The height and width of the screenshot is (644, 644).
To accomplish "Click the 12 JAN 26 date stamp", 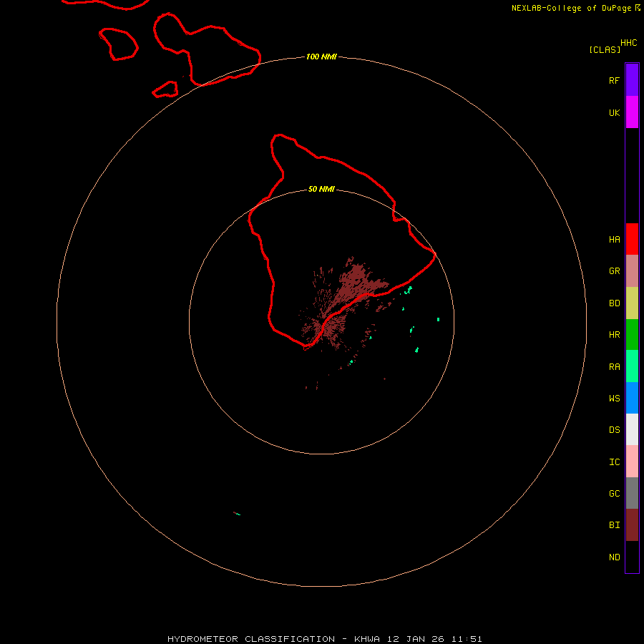I will click(x=416, y=639).
